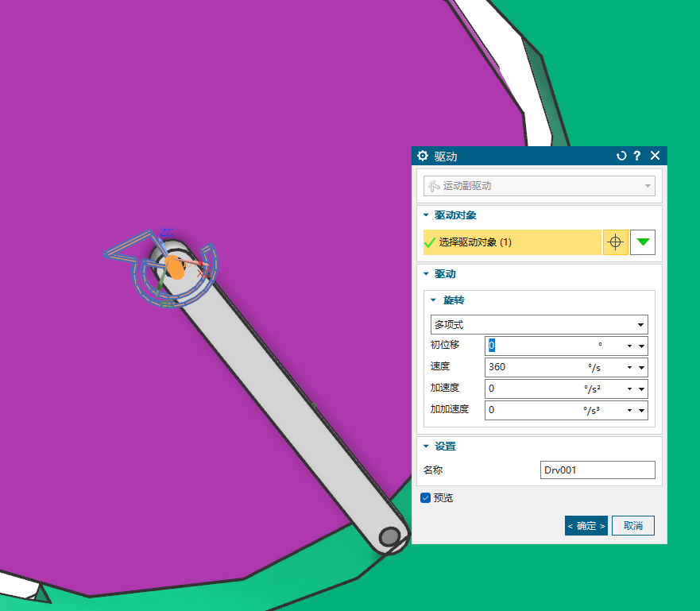700x611 pixels.
Task: Collapse the 设置 section
Action: (426, 447)
